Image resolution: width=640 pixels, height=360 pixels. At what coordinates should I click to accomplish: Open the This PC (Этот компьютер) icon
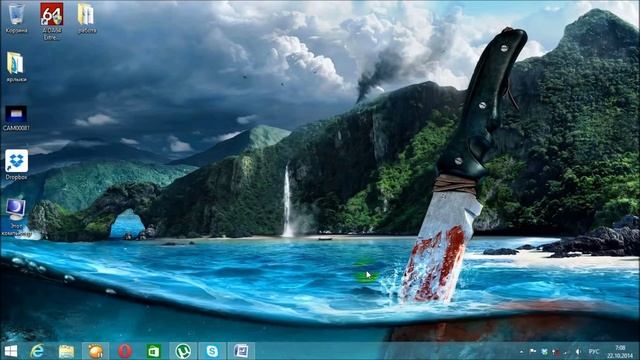[x=16, y=218]
